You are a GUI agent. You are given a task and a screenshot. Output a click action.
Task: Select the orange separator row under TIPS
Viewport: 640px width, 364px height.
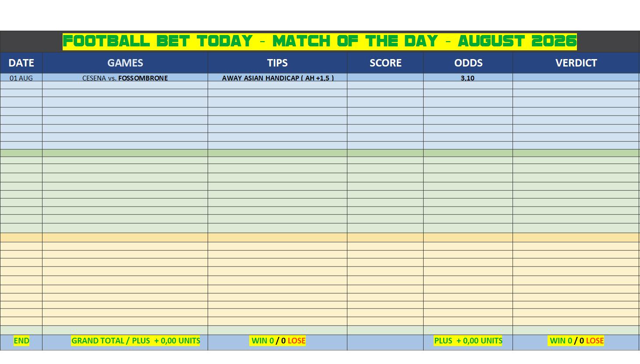[277, 238]
